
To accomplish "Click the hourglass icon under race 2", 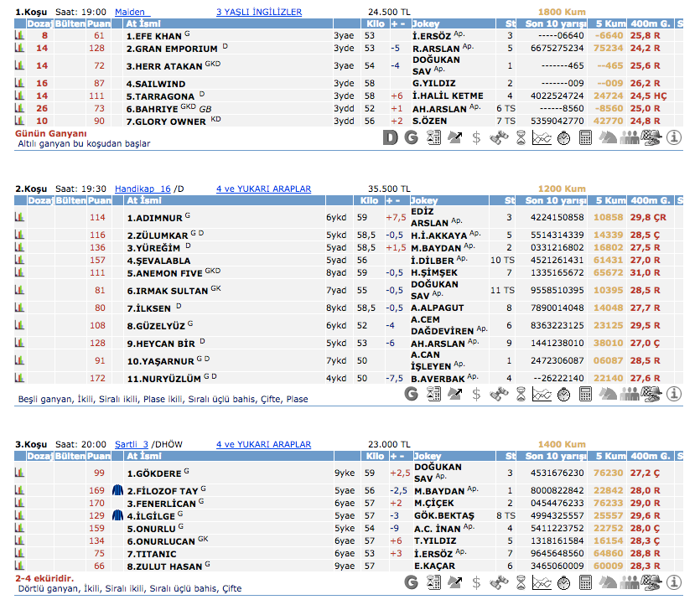I will (520, 394).
